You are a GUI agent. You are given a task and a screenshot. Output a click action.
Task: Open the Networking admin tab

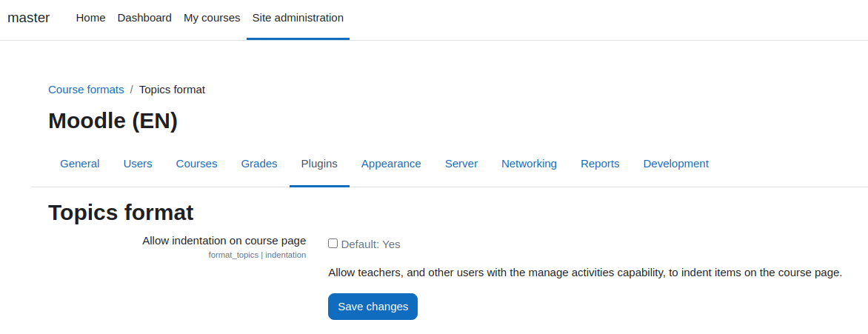[530, 164]
